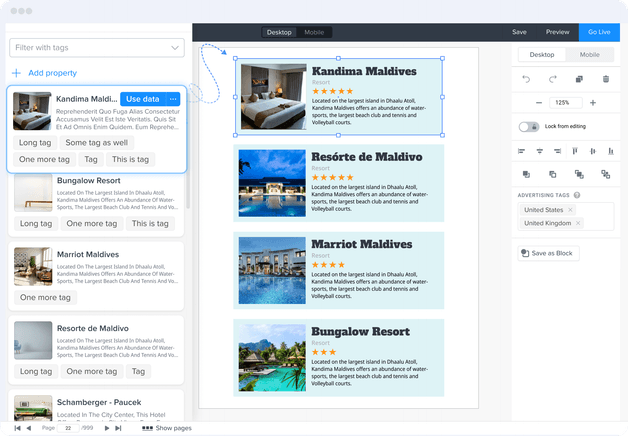The width and height of the screenshot is (628, 436).
Task: Select Marriot Maldives heading on canvas
Action: pos(362,244)
